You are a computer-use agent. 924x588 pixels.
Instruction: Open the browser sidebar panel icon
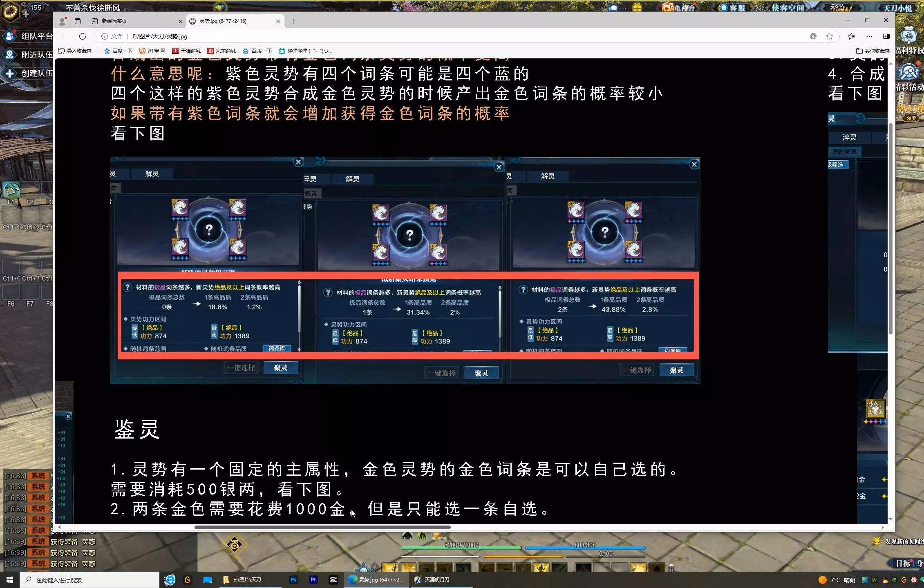886,36
